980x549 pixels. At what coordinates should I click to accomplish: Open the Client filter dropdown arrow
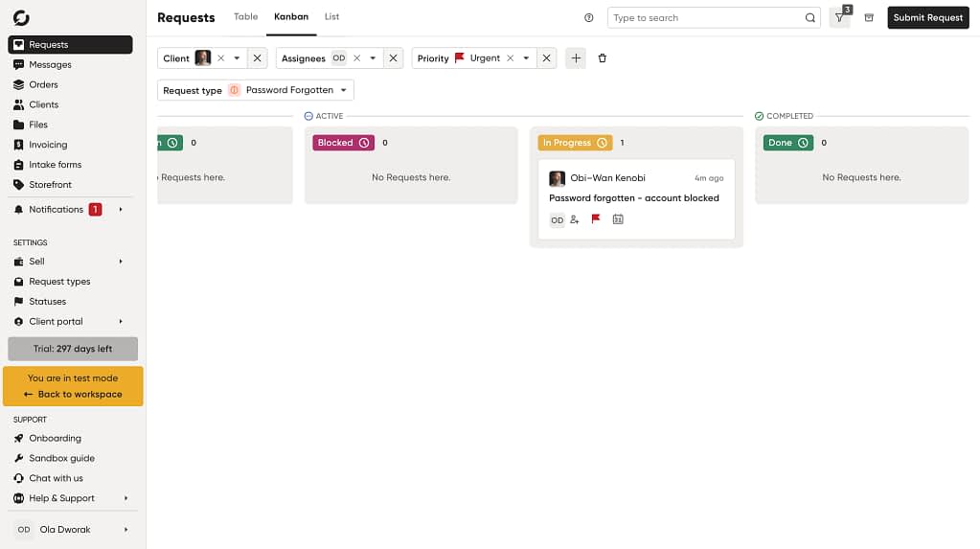(x=237, y=58)
